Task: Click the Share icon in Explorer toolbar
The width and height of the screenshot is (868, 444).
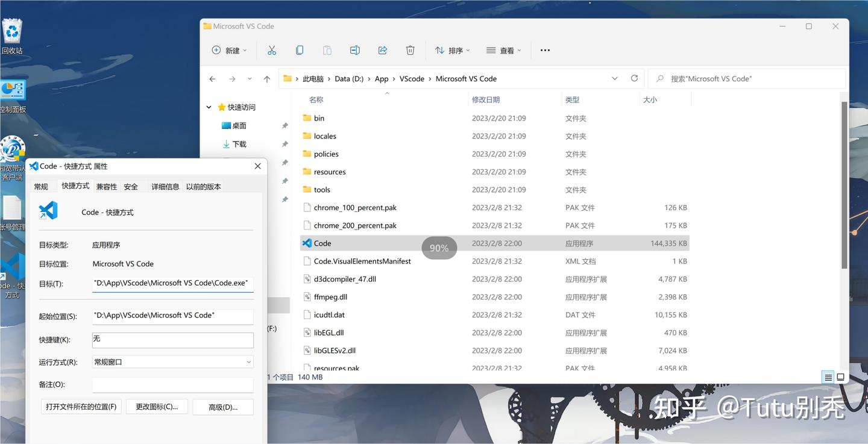Action: coord(383,50)
